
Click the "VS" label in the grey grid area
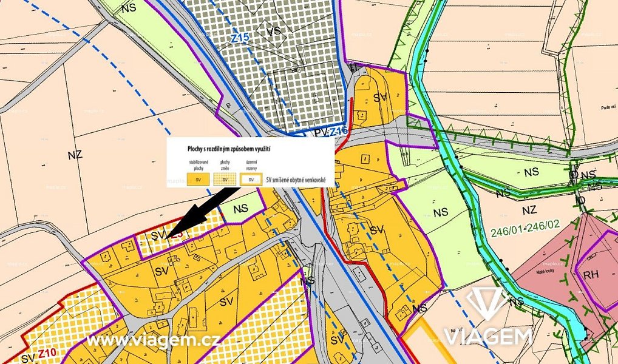[274, 31]
